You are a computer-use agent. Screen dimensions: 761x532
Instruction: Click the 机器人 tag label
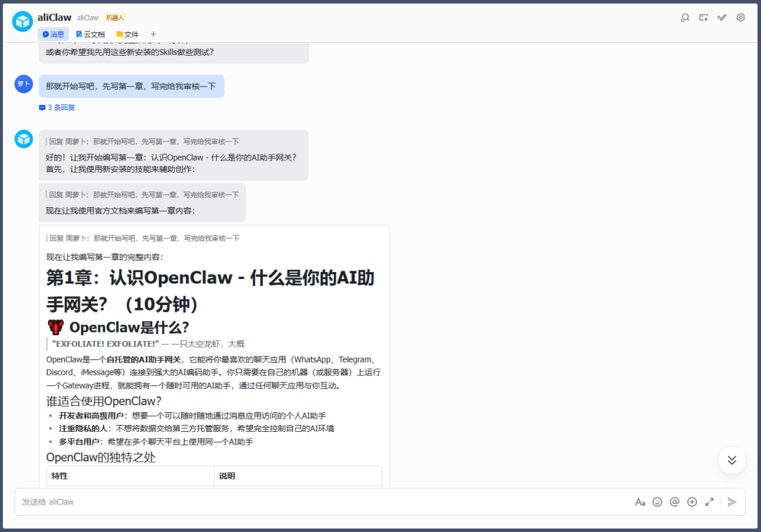pos(115,18)
